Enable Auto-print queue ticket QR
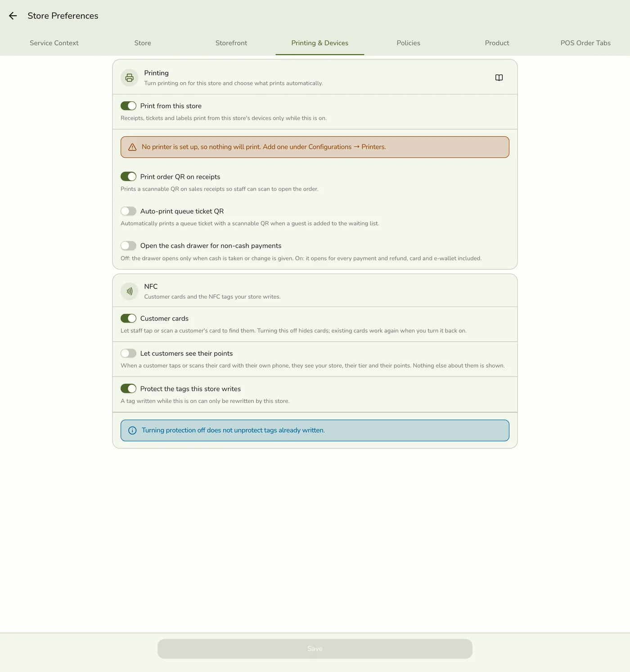The width and height of the screenshot is (630, 672). tap(128, 211)
